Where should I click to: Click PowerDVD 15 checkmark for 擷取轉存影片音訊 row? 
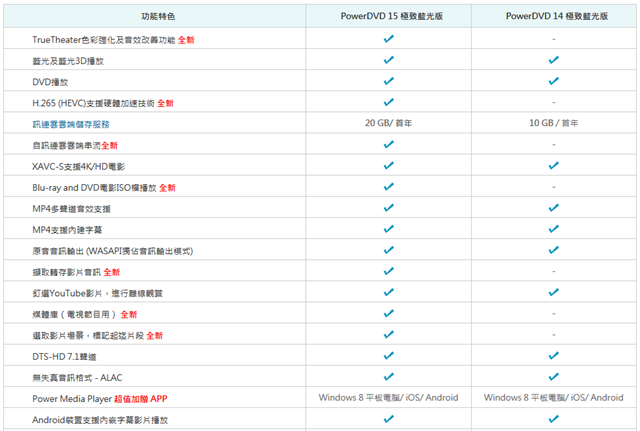(x=389, y=271)
